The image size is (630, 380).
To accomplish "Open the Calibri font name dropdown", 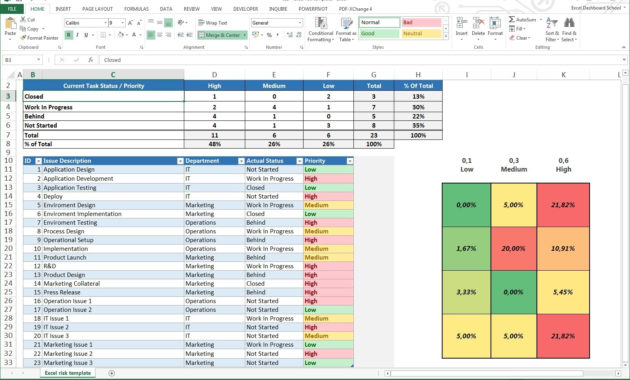I will (105, 23).
